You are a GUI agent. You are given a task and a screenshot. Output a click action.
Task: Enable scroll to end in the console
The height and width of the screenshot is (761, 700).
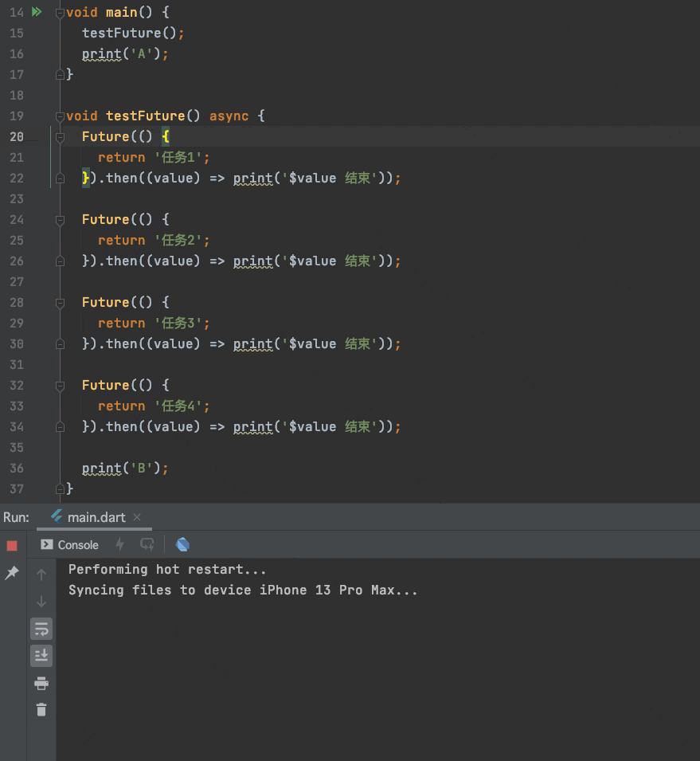click(x=41, y=655)
